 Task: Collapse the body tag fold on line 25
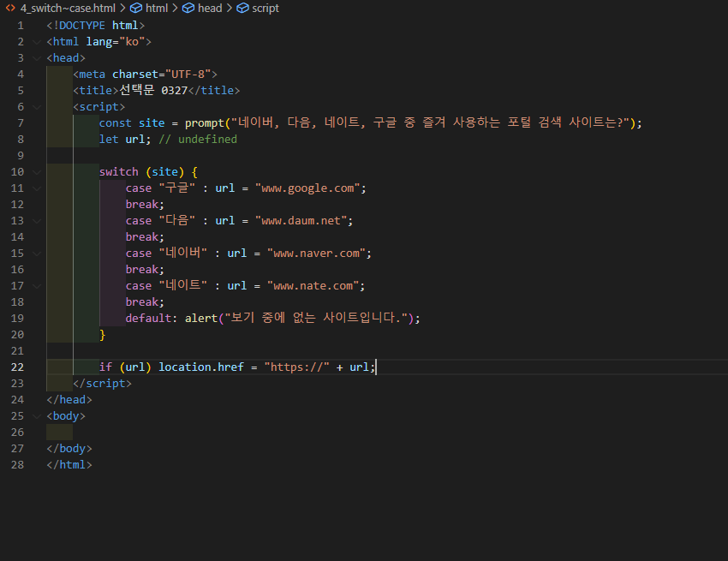click(37, 415)
